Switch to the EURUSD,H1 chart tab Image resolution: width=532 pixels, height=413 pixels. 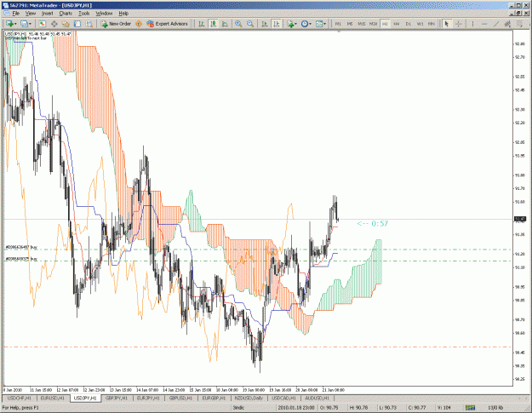tap(52, 398)
